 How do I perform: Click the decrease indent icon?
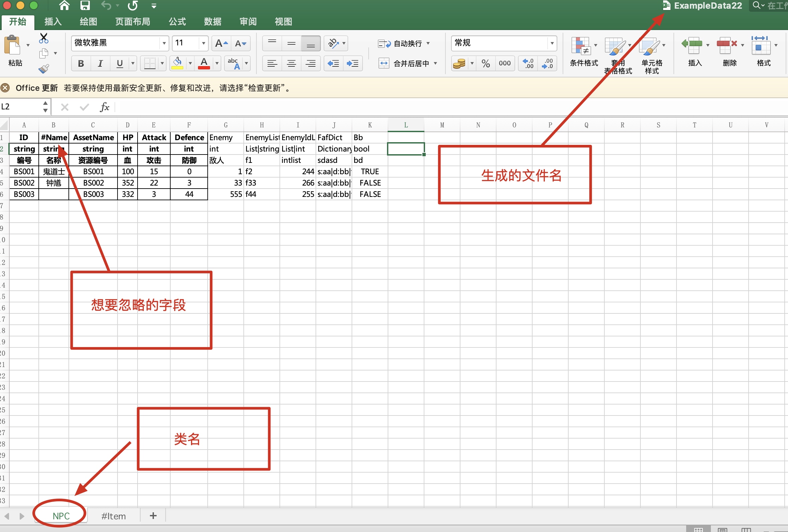pyautogui.click(x=333, y=63)
